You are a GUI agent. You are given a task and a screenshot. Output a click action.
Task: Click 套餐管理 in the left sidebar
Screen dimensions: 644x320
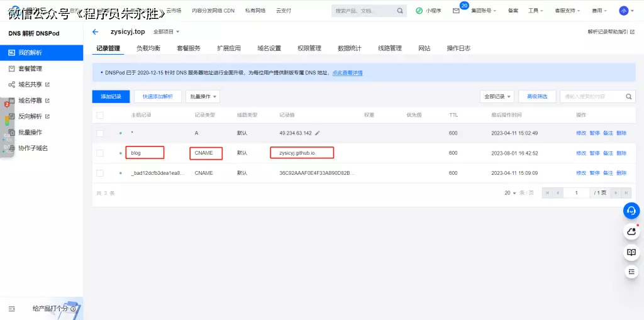tap(30, 69)
